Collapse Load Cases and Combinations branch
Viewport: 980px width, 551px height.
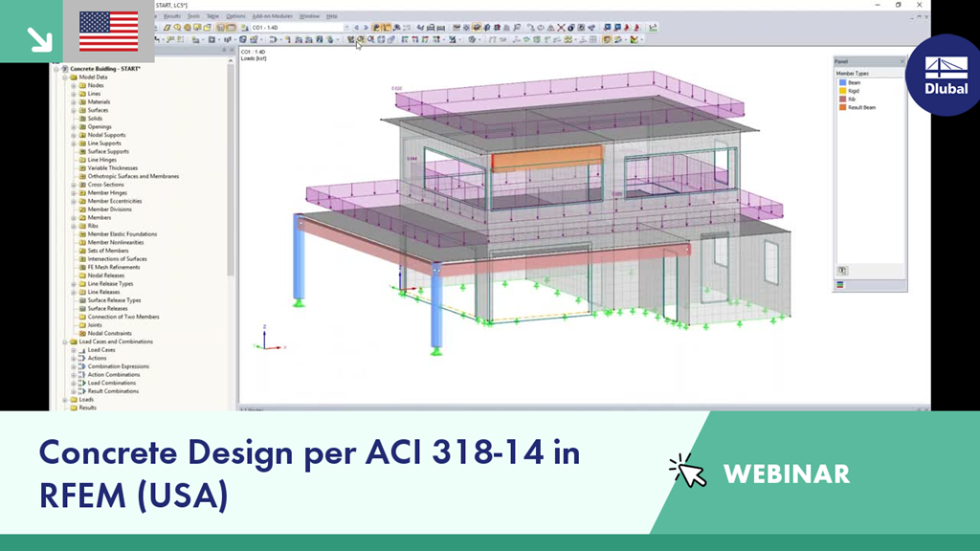65,342
